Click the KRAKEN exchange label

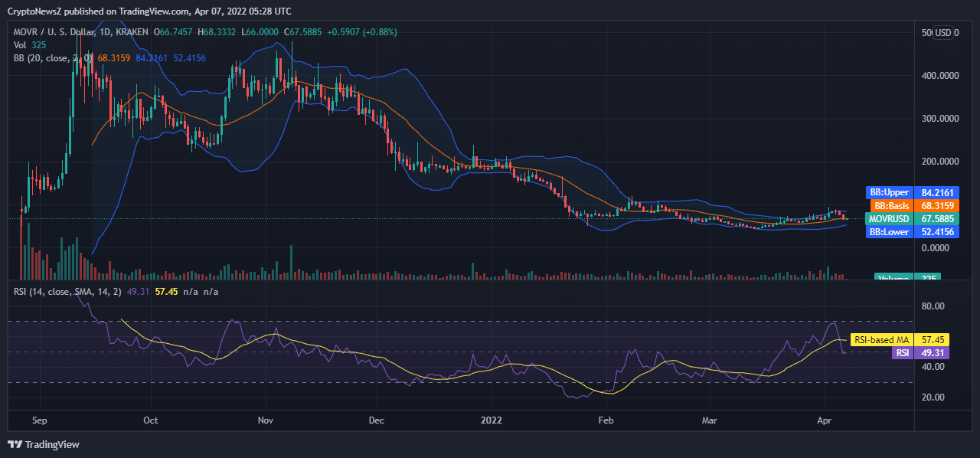coord(132,33)
